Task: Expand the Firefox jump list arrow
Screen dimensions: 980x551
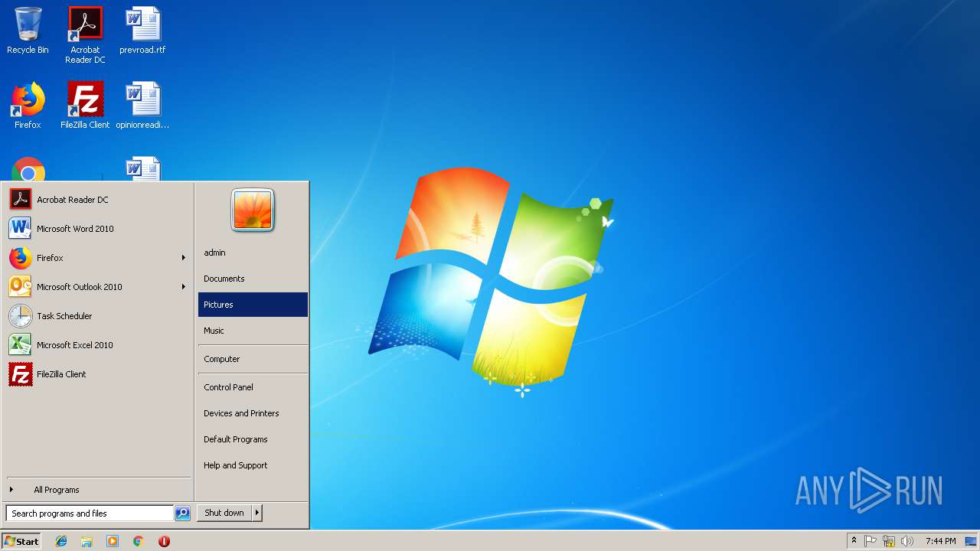Action: tap(184, 258)
